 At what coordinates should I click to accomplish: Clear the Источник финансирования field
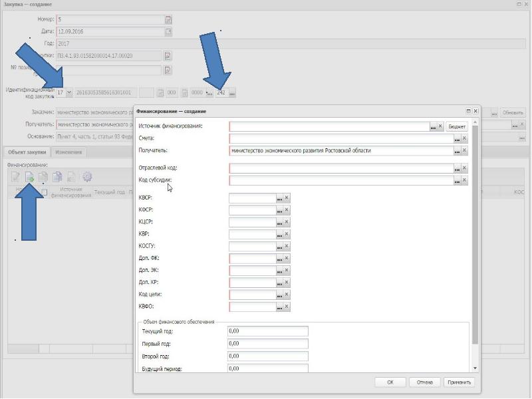coord(440,126)
